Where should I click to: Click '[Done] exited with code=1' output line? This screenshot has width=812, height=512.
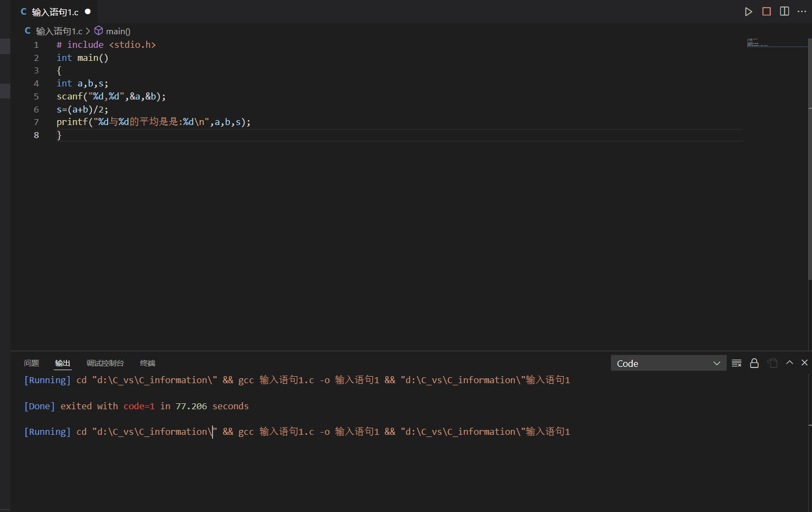coord(136,406)
